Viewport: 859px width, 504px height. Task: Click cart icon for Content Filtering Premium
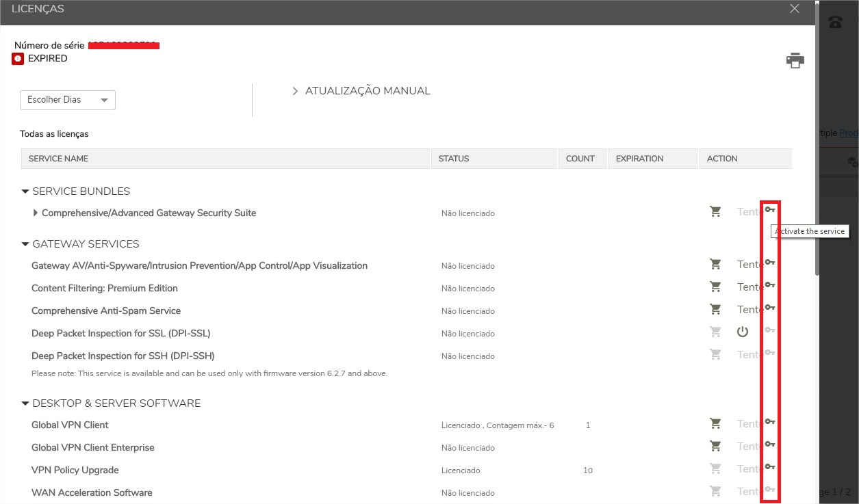pos(716,287)
